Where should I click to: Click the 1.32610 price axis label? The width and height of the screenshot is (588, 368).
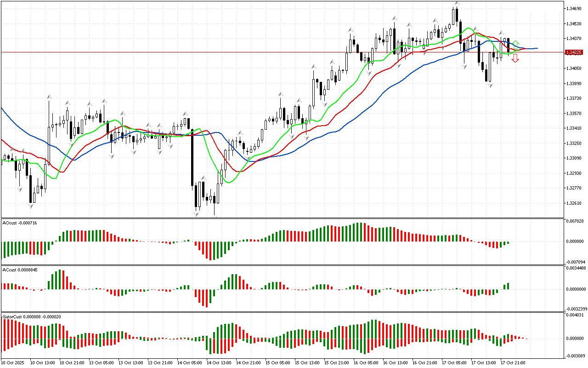(575, 203)
